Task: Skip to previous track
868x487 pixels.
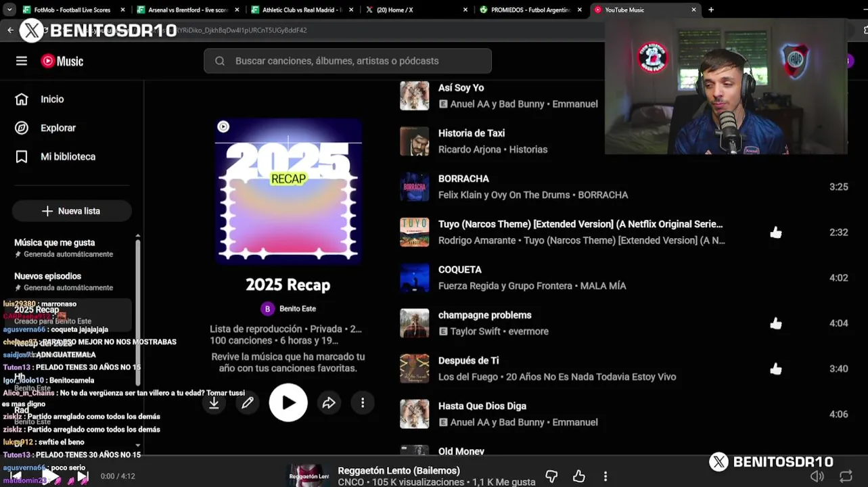Action: pos(16,476)
